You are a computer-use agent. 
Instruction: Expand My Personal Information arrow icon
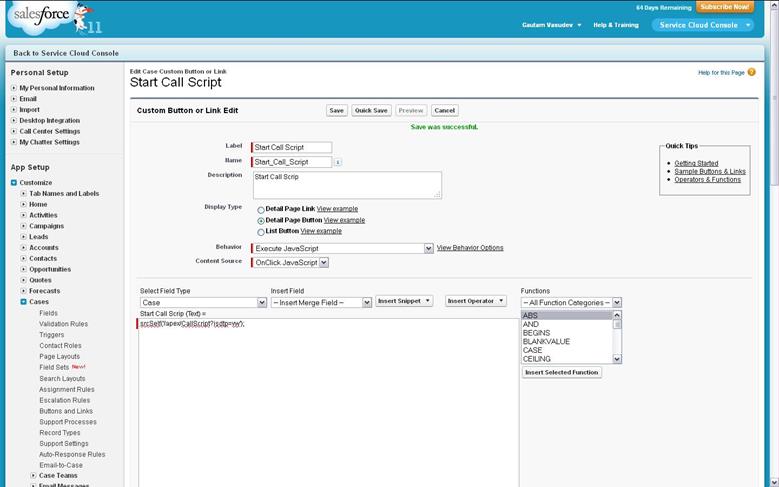pyautogui.click(x=14, y=88)
